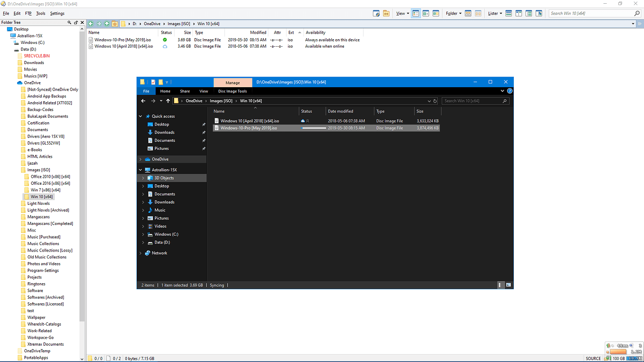644x362 pixels.
Task: Open the path history dropdown in Opus
Action: tap(633, 23)
